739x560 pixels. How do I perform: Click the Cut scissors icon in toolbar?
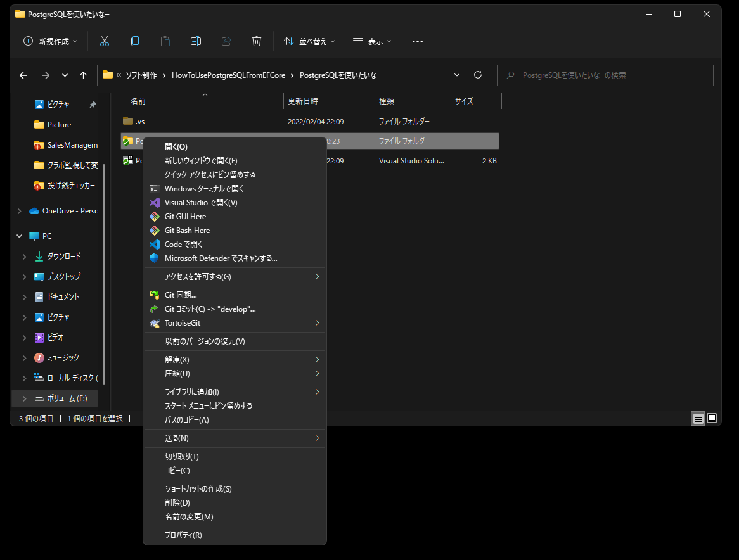click(105, 41)
